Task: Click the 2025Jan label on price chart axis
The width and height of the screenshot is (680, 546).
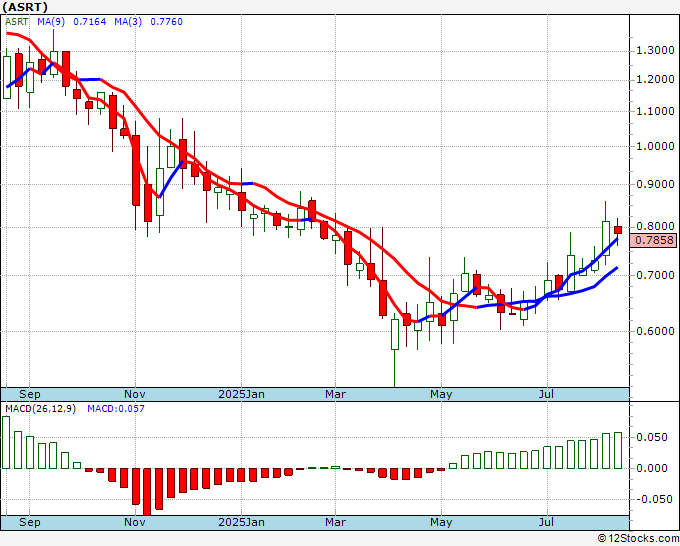Action: [x=242, y=394]
